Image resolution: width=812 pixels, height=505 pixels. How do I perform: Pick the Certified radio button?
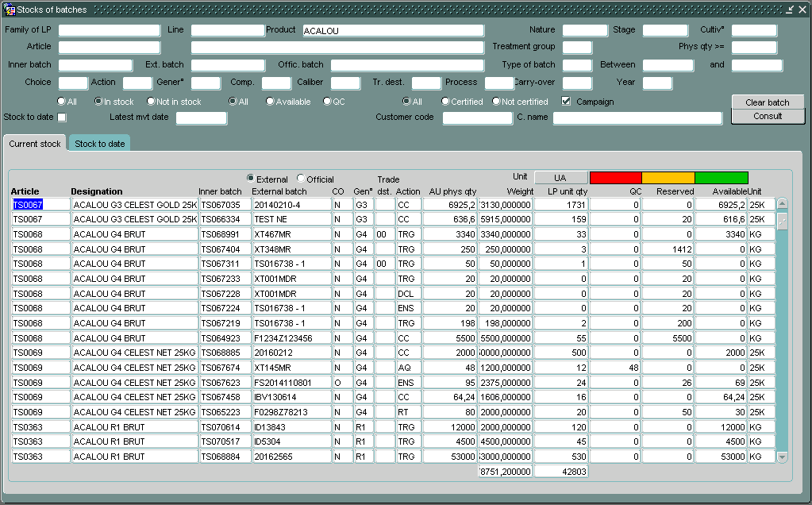(x=445, y=101)
